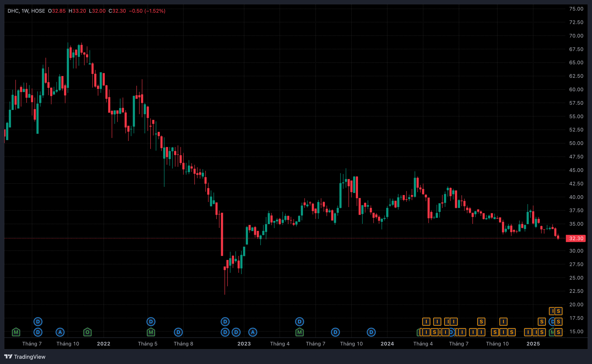Click the 2025 year label on time axis
The width and height of the screenshot is (592, 364).
[x=533, y=344]
